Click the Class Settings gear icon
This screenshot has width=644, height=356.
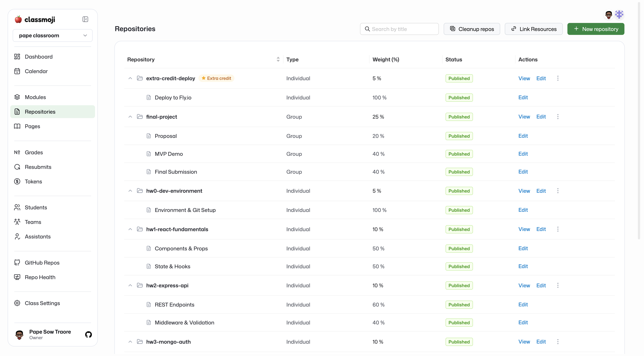(17, 303)
